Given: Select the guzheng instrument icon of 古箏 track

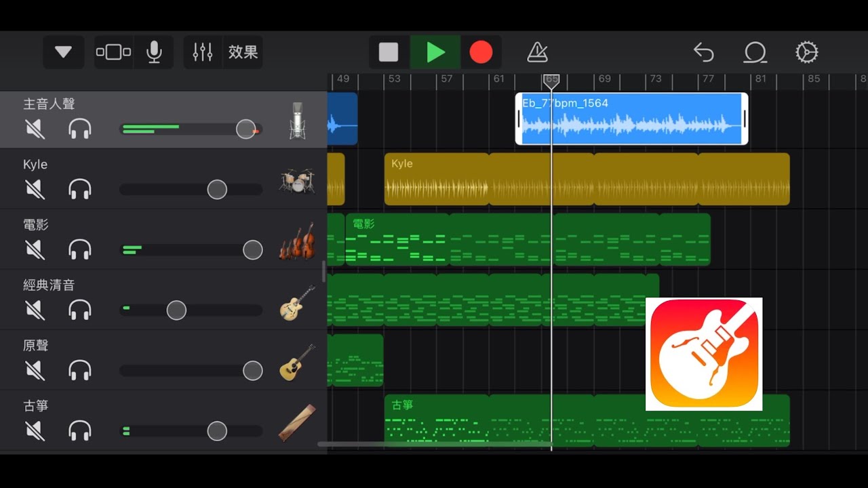Looking at the screenshot, I should click(297, 423).
